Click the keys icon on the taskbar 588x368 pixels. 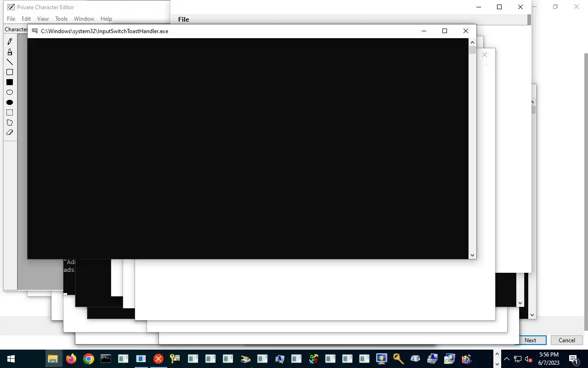pyautogui.click(x=175, y=359)
